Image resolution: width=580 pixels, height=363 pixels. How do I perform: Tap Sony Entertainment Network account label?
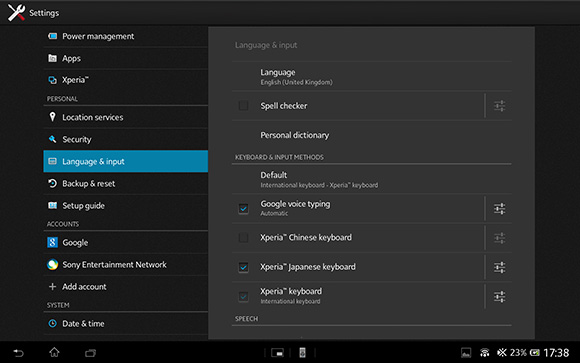coord(114,265)
